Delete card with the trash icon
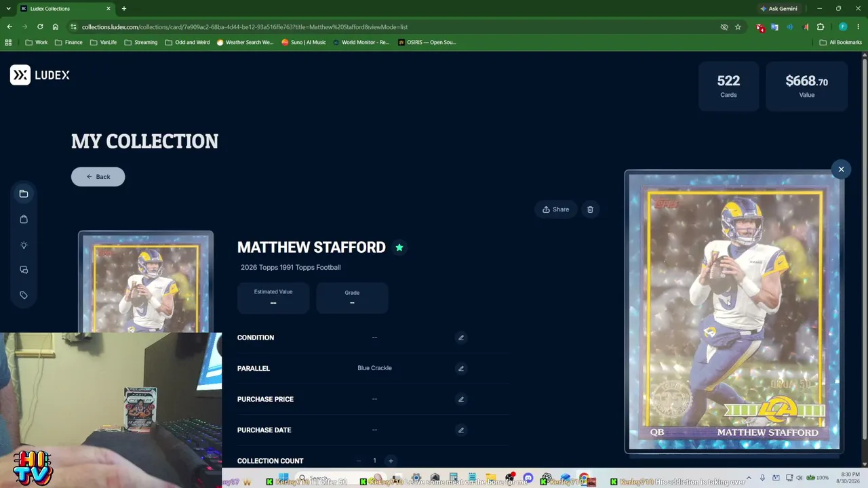 pos(590,209)
